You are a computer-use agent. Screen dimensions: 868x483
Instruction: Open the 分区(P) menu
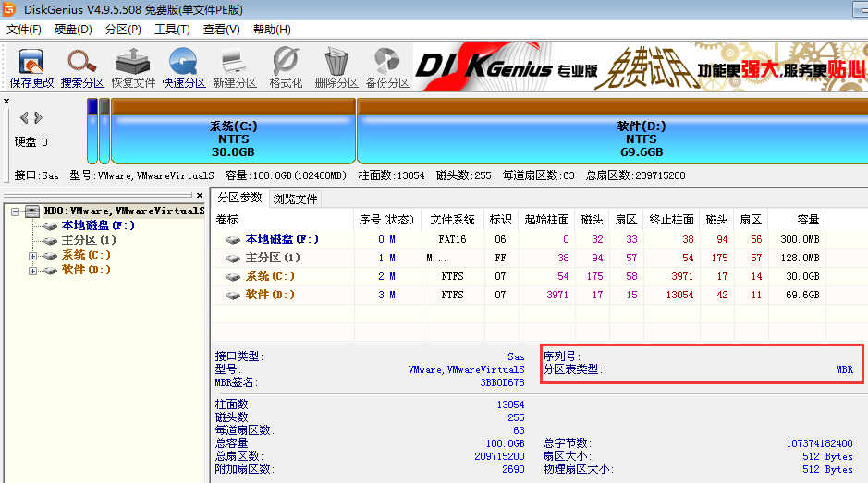123,30
